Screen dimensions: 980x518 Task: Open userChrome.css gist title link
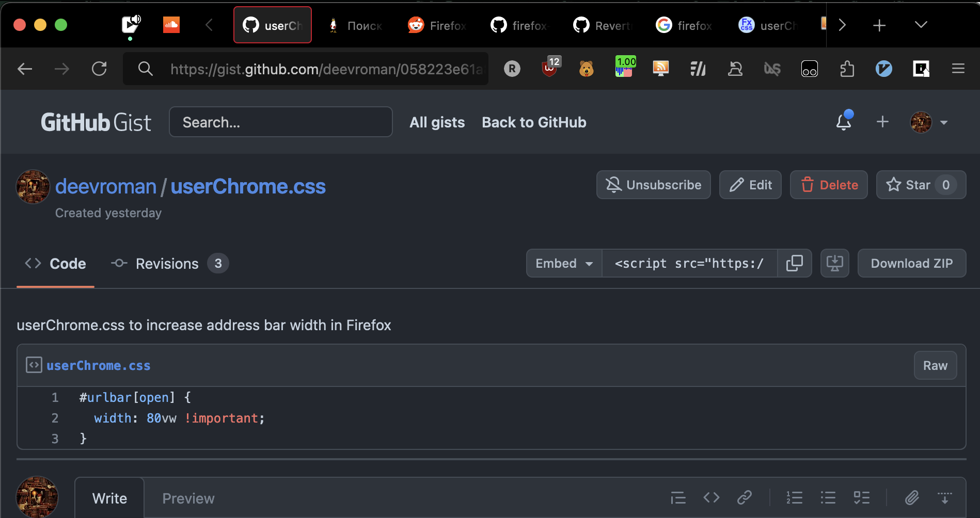pyautogui.click(x=248, y=186)
